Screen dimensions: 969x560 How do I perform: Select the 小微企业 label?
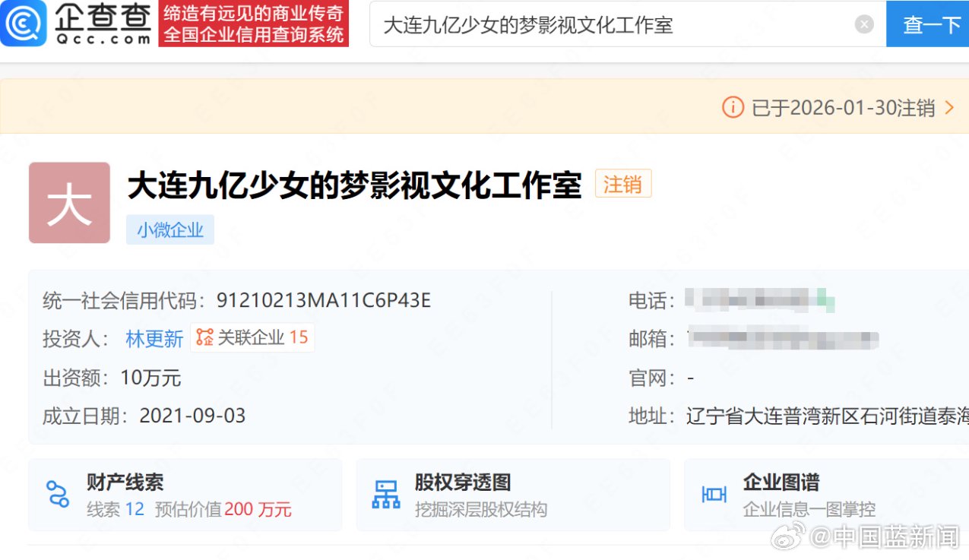(x=170, y=229)
